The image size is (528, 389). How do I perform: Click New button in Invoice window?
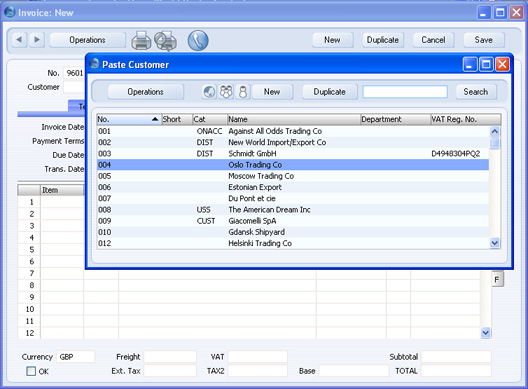point(332,40)
